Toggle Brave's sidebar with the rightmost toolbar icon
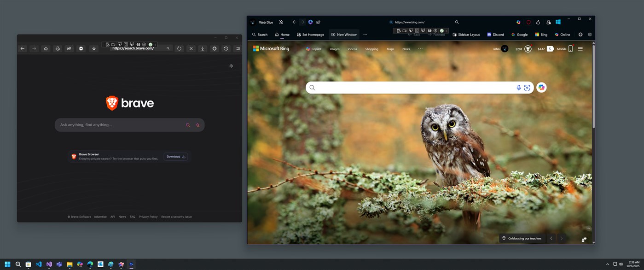Image resolution: width=644 pixels, height=270 pixels. (x=238, y=48)
